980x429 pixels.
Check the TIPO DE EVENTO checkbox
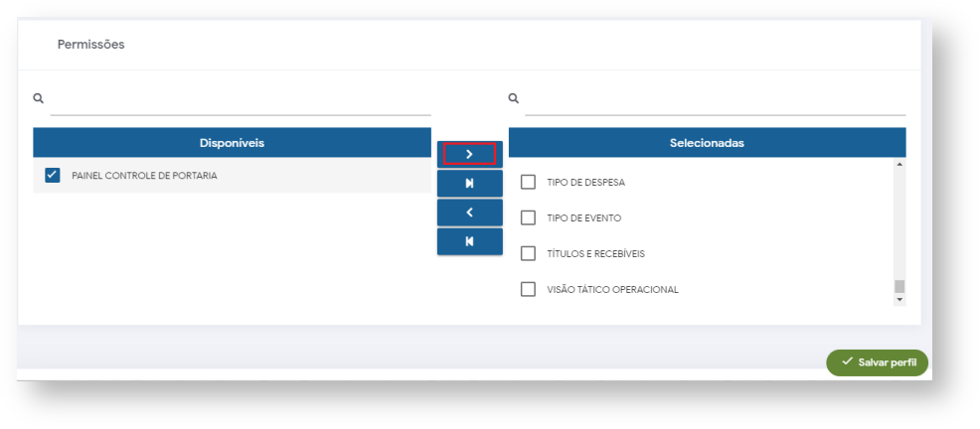[x=529, y=217]
